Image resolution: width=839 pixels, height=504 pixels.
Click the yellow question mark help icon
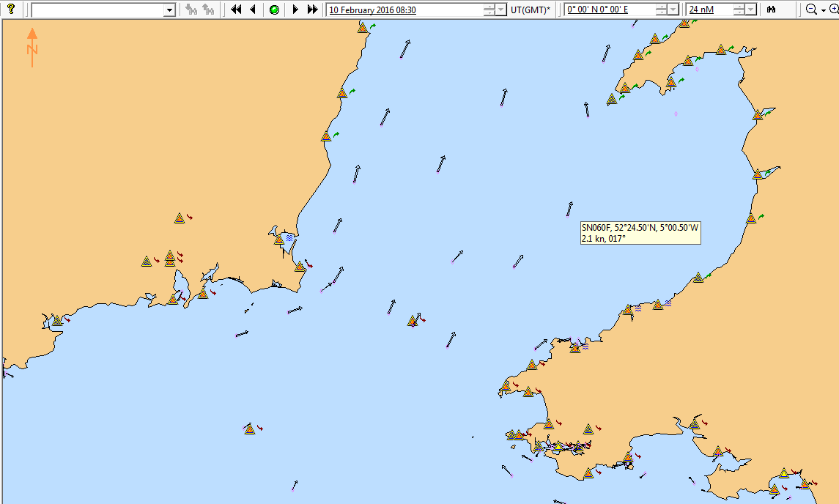tap(10, 9)
